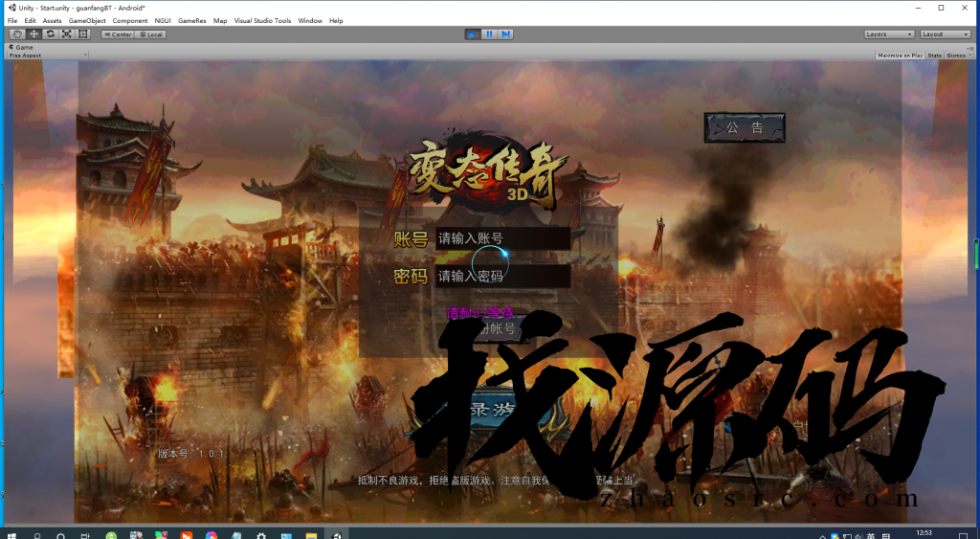Click the 版本号 1.0.1 version text
Image resolution: width=980 pixels, height=539 pixels.
[x=190, y=454]
